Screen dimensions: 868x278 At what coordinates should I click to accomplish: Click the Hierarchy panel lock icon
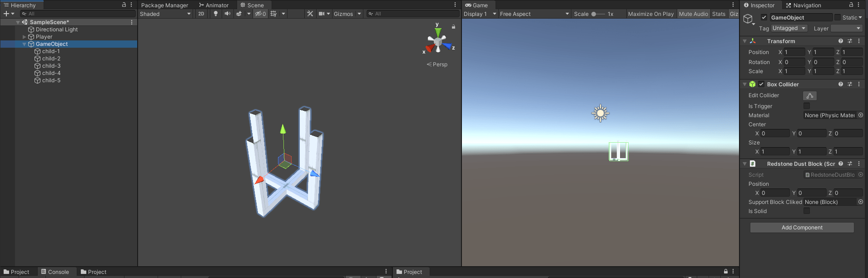point(124,5)
